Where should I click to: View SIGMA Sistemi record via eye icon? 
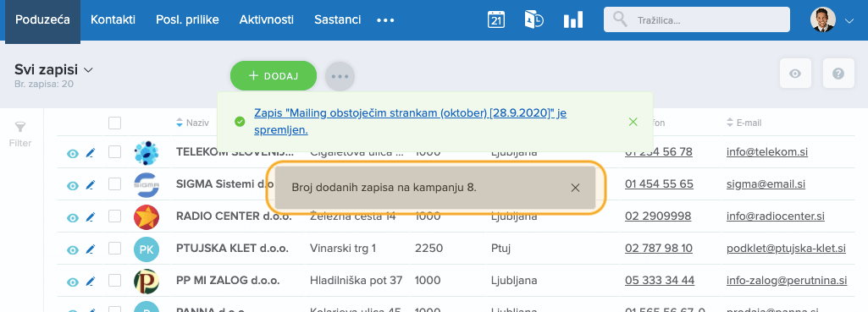click(73, 186)
